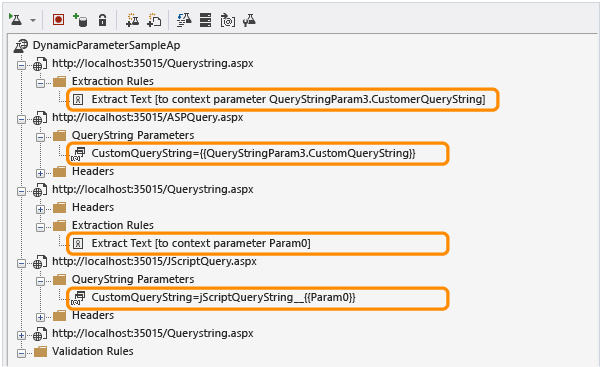Image resolution: width=600 pixels, height=367 pixels.
Task: Click the jScriptQueryString parameter icon
Action: [78, 298]
